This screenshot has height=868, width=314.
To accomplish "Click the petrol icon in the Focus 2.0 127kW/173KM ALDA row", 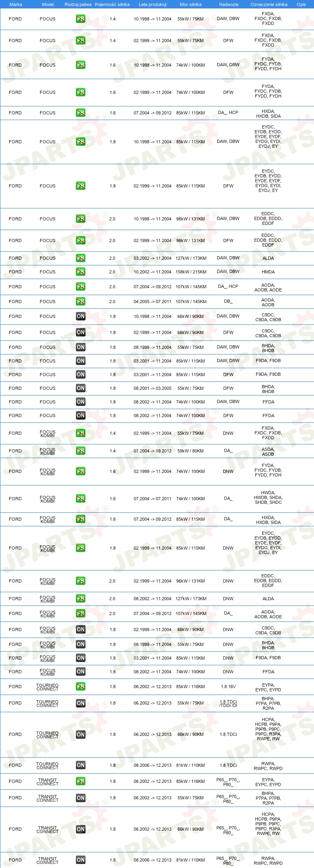I will 81,258.
